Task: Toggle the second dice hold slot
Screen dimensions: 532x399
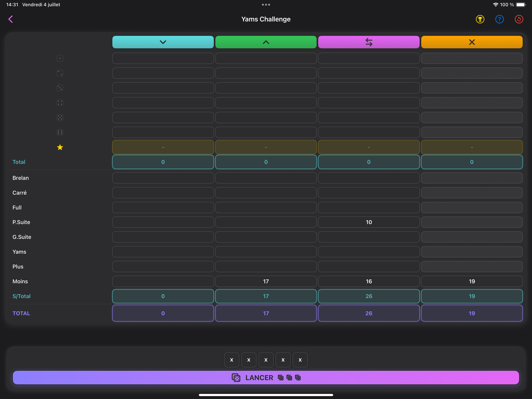Action: 249,360
